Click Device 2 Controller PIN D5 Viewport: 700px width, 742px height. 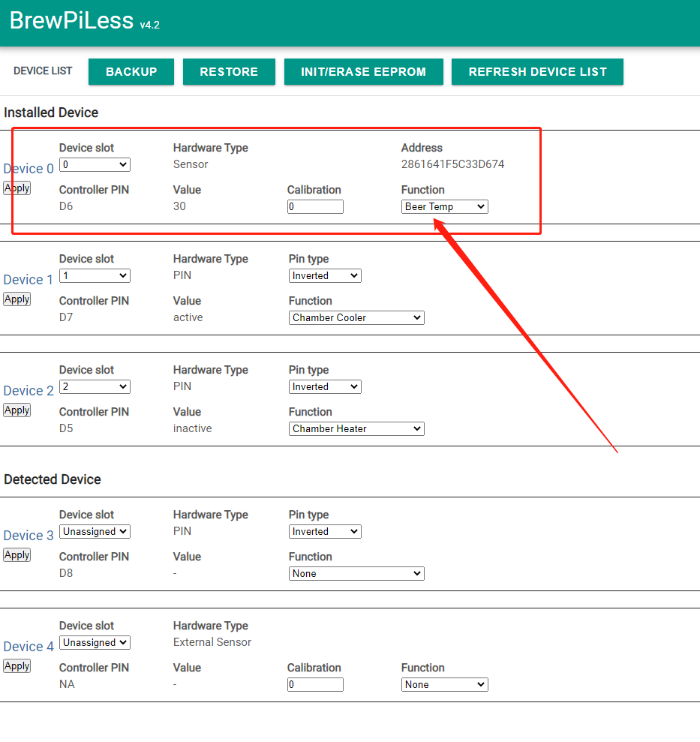coord(66,428)
